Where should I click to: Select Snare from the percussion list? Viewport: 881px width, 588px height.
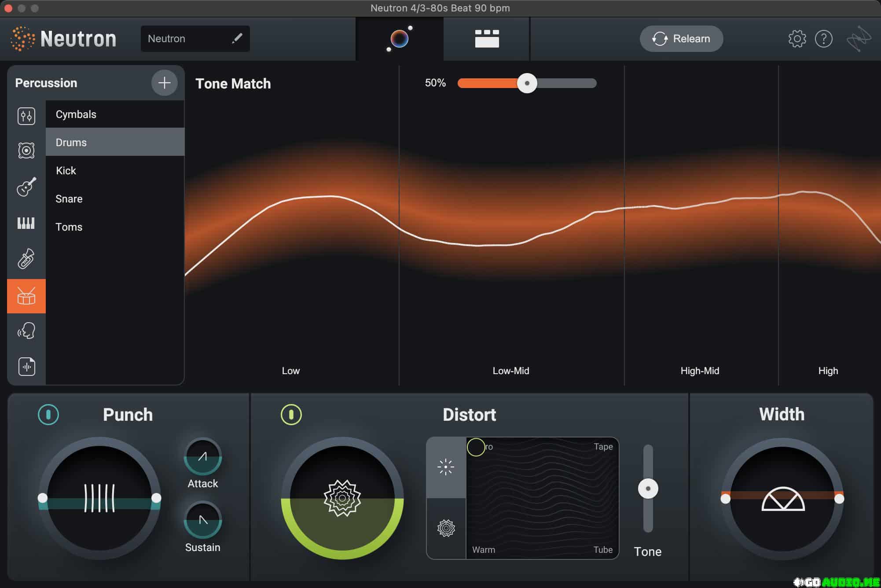coord(115,199)
